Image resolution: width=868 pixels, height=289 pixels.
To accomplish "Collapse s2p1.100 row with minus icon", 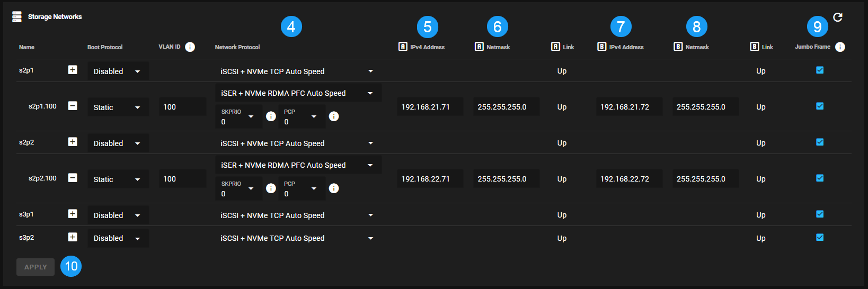I will 73,106.
